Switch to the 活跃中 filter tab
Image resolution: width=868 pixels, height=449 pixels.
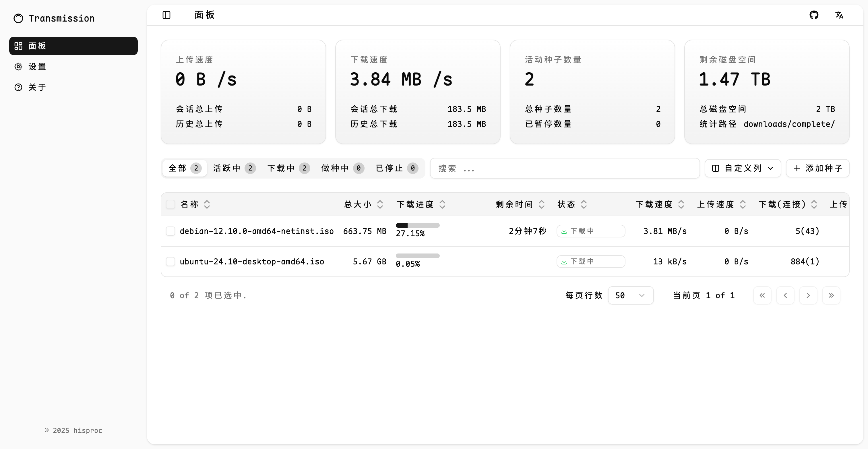coord(234,168)
